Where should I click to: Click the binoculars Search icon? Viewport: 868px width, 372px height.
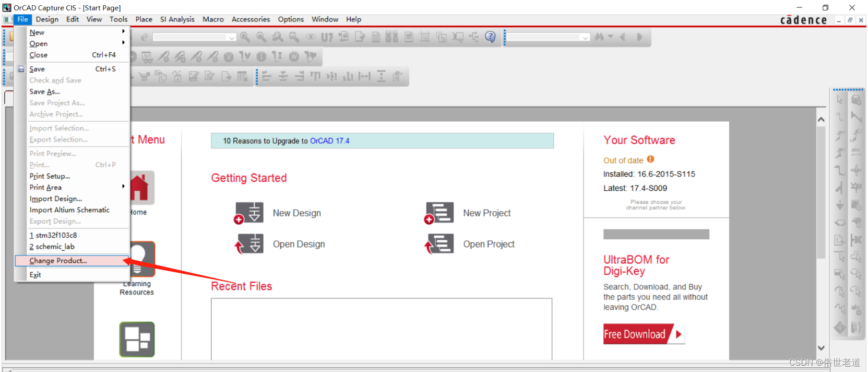(599, 37)
